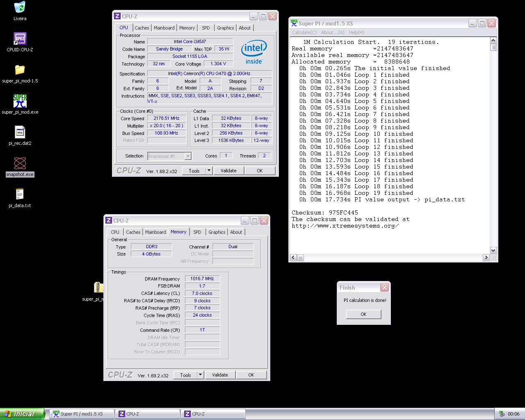
Task: Select the snapshot.exe desktop icon
Action: click(x=20, y=163)
